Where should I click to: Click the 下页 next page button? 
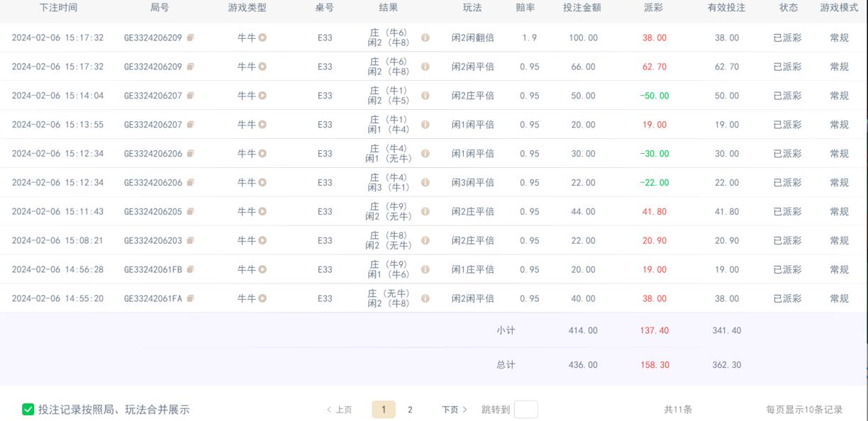click(455, 410)
